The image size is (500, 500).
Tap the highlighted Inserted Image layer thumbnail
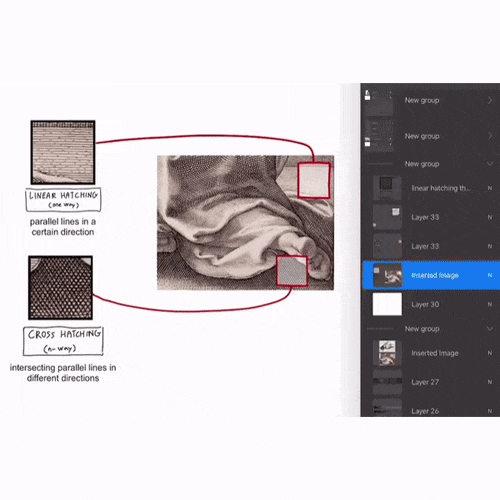[387, 275]
